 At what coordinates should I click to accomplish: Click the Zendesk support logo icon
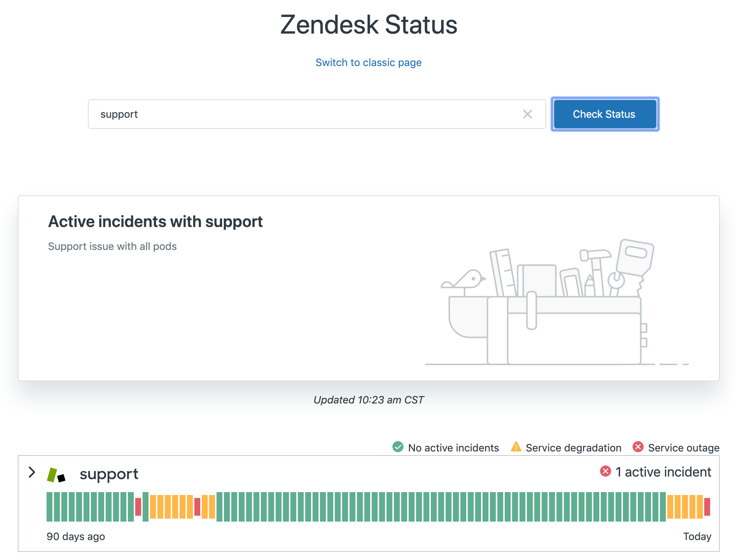[x=56, y=475]
